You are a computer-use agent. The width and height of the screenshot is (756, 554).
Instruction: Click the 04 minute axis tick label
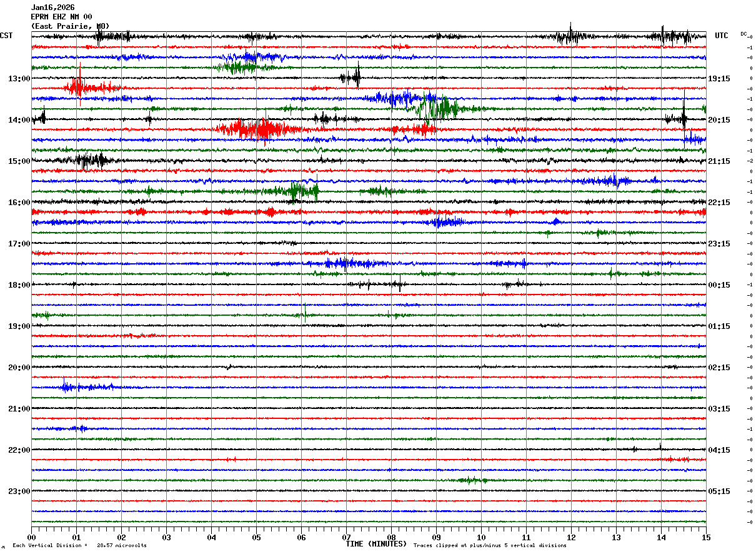212,537
